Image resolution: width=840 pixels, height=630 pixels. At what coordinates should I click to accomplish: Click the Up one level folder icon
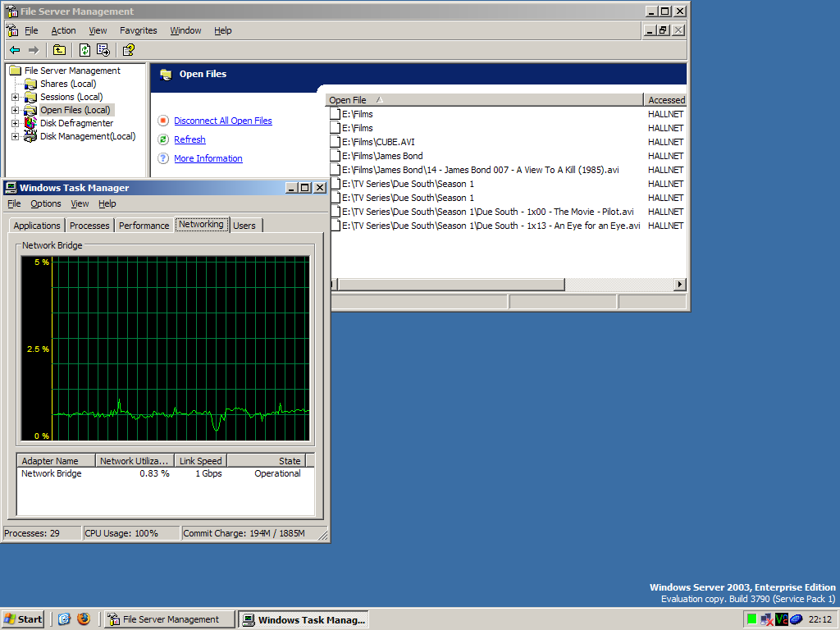59,50
